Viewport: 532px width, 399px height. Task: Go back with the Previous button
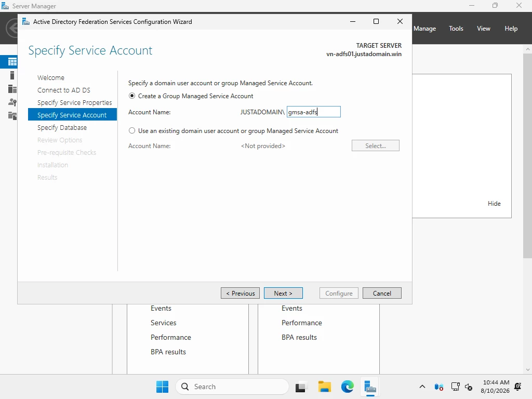(240, 293)
